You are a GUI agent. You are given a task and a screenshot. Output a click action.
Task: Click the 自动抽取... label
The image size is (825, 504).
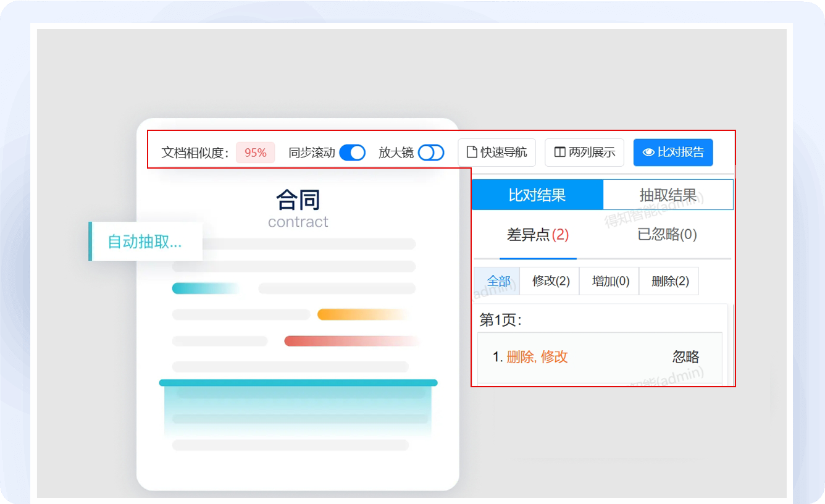(145, 241)
